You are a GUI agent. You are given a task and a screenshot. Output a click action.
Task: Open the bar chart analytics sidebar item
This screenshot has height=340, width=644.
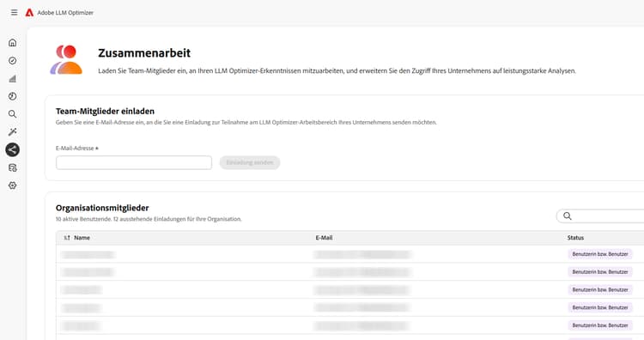tap(13, 78)
